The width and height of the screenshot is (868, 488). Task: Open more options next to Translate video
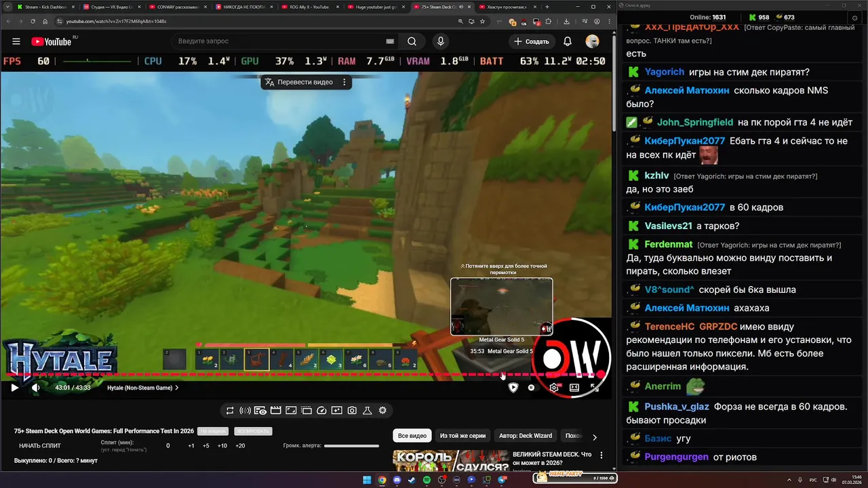(344, 82)
